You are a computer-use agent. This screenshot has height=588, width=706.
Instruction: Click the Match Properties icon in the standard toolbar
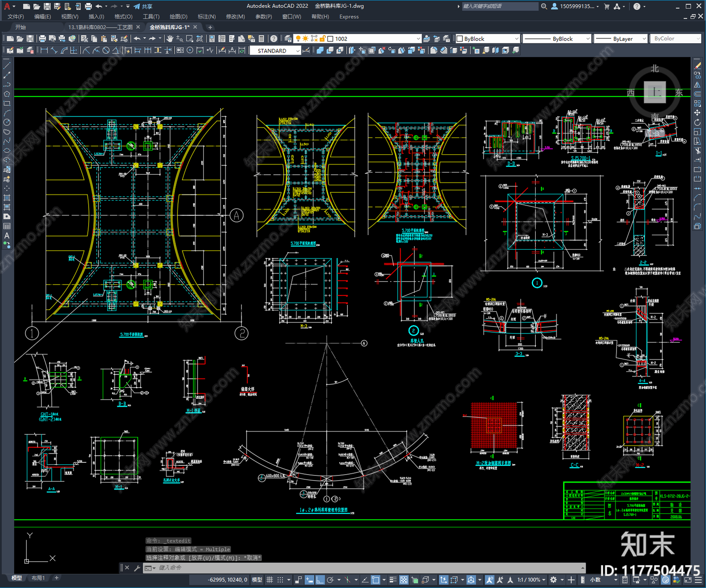pos(114,39)
